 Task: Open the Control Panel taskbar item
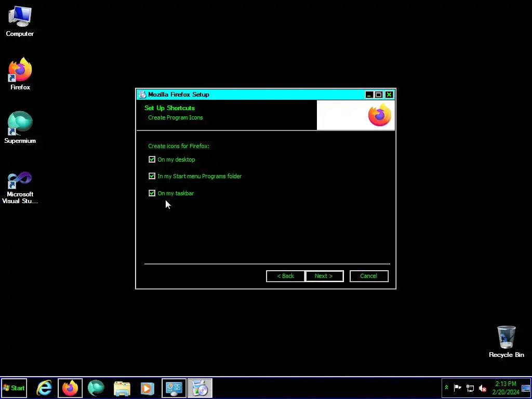[174, 388]
